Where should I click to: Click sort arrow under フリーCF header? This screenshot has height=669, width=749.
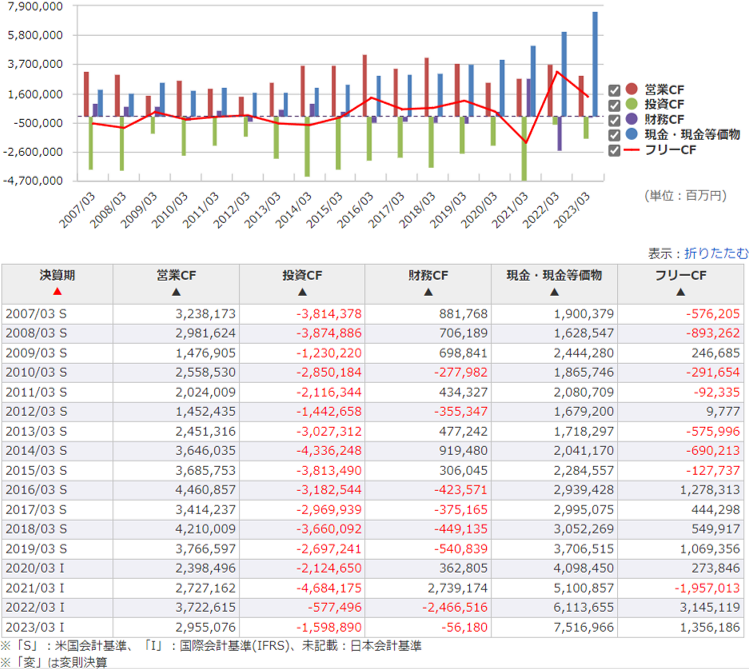[x=680, y=292]
